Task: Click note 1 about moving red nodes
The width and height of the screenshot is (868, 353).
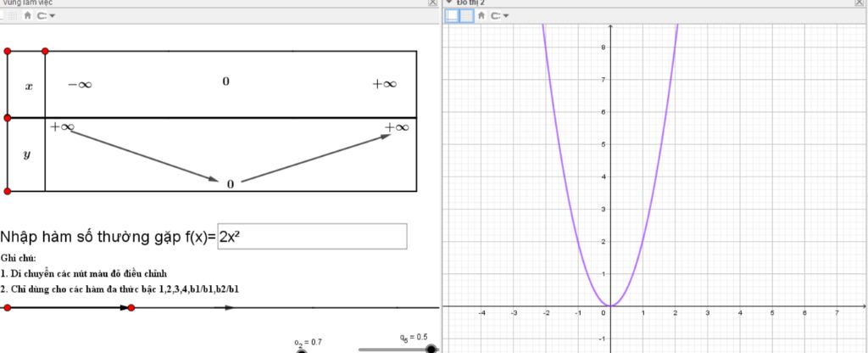Action: (84, 274)
